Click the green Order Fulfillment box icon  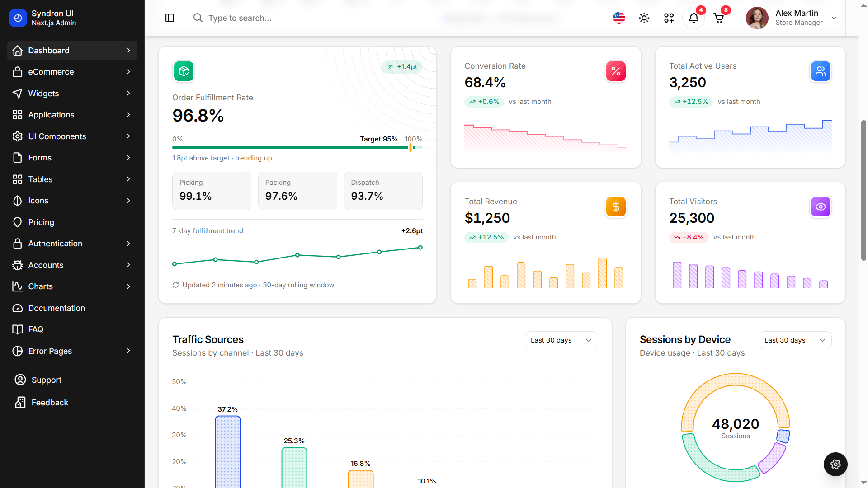(184, 71)
